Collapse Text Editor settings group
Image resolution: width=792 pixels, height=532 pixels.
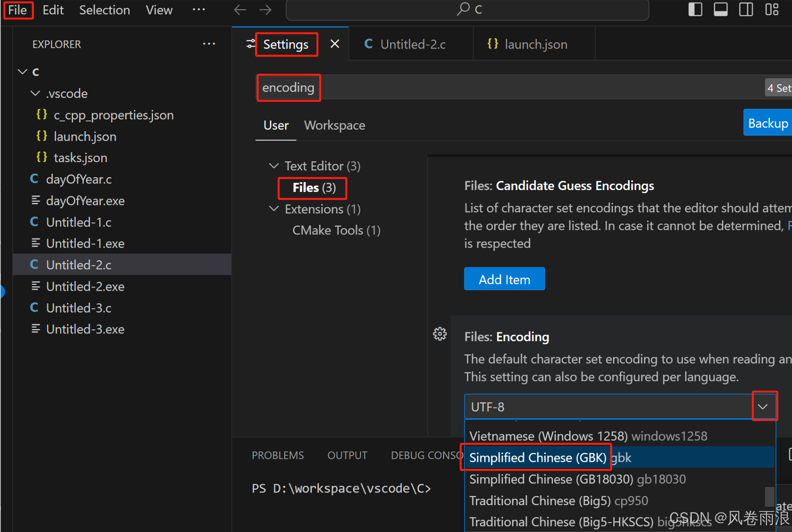click(274, 166)
